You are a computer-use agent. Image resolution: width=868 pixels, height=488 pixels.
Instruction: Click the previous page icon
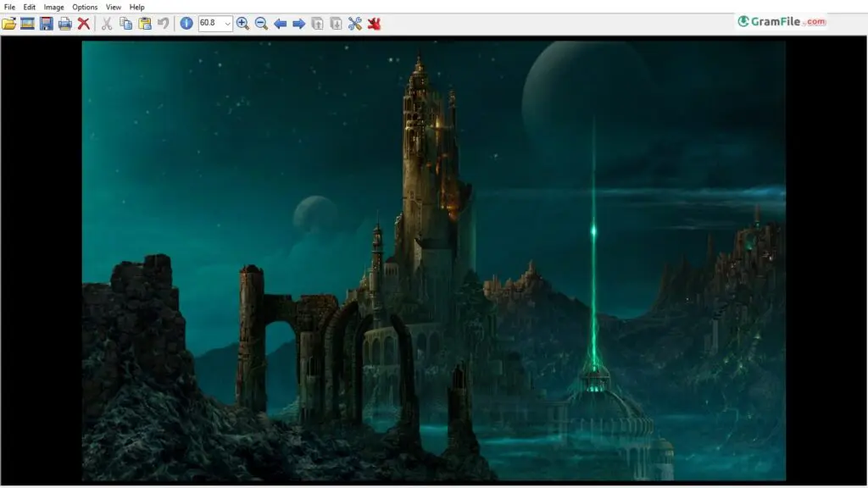pos(317,23)
